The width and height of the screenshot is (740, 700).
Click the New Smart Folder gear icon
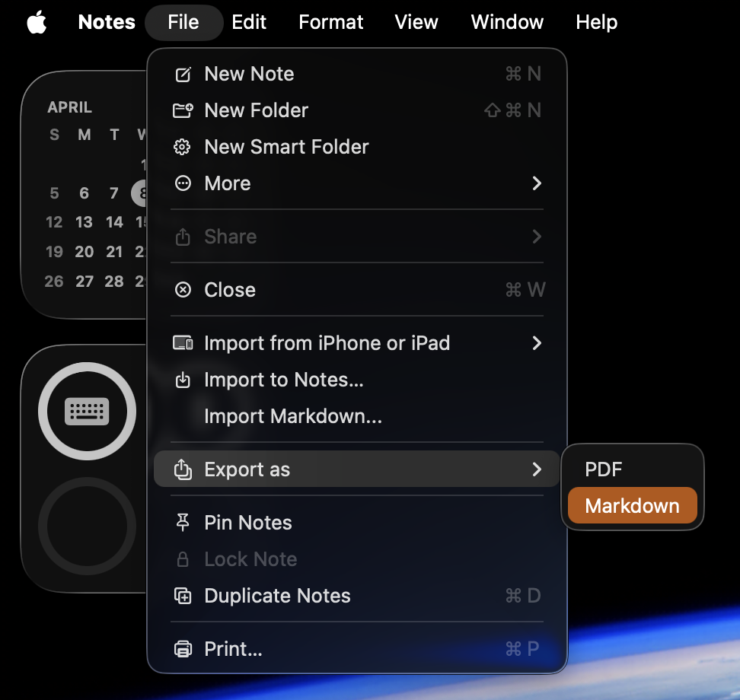pos(183,148)
